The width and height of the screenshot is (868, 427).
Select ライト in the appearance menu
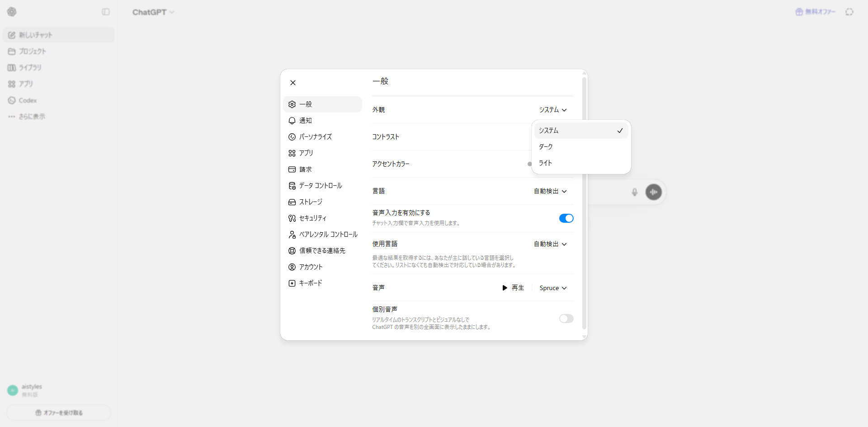point(581,163)
